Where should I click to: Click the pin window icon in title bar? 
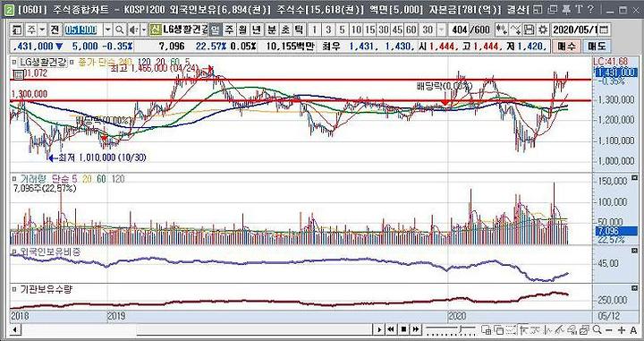566,10
